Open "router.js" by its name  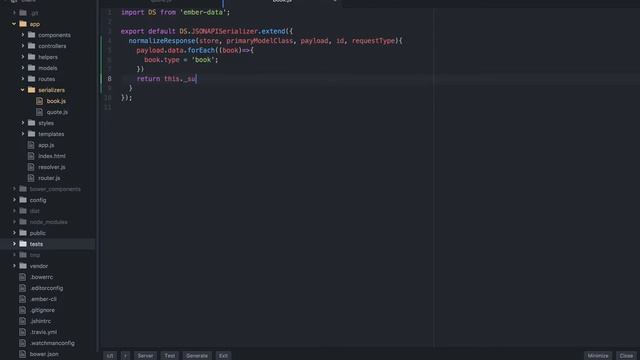click(x=49, y=178)
